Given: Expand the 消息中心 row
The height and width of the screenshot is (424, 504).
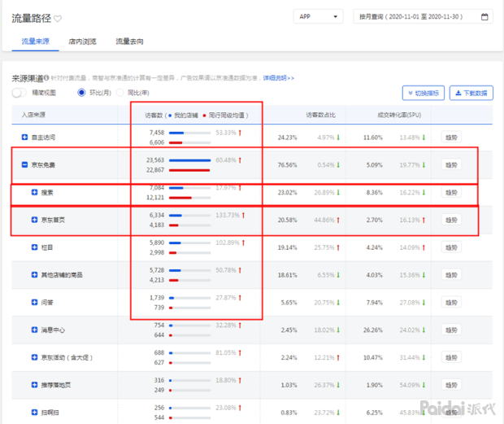Looking at the screenshot, I should tap(34, 330).
